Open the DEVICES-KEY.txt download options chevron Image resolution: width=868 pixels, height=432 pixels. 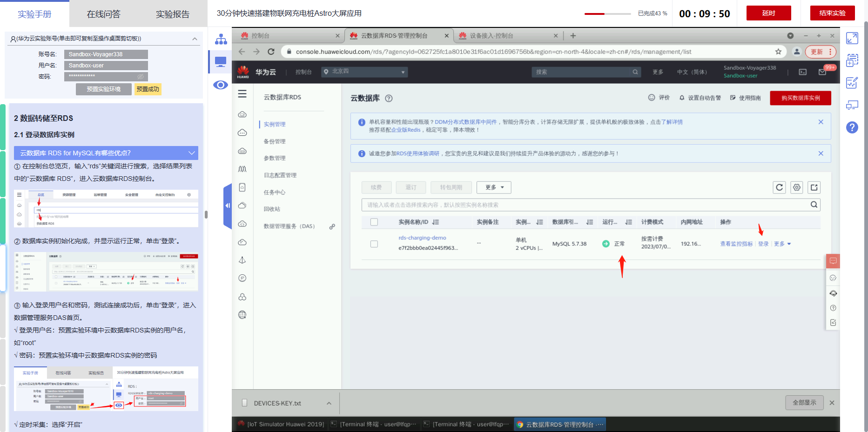(329, 403)
